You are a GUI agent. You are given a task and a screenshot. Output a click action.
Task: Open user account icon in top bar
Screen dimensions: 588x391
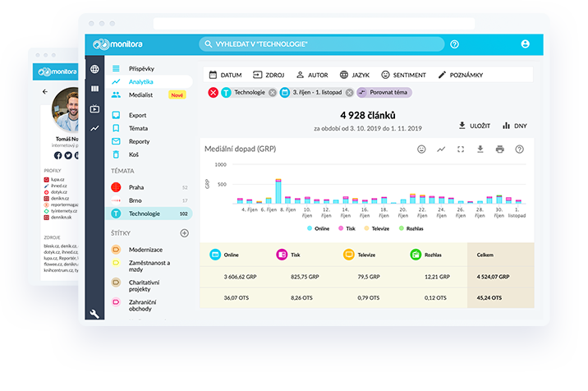[x=525, y=44]
